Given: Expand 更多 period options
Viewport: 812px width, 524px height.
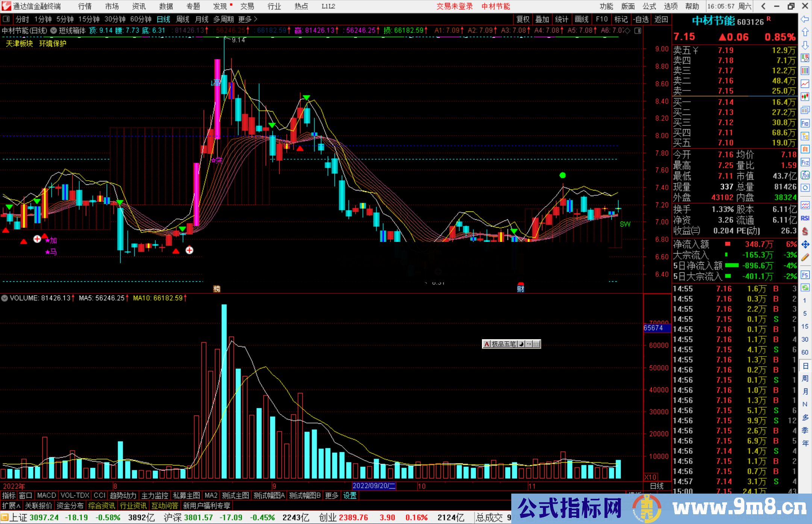Looking at the screenshot, I should (247, 19).
